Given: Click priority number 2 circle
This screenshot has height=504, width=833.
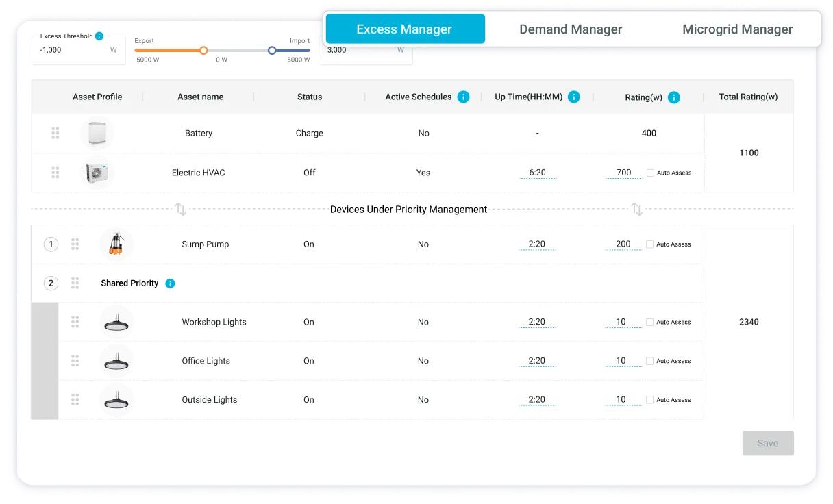Looking at the screenshot, I should [51, 283].
